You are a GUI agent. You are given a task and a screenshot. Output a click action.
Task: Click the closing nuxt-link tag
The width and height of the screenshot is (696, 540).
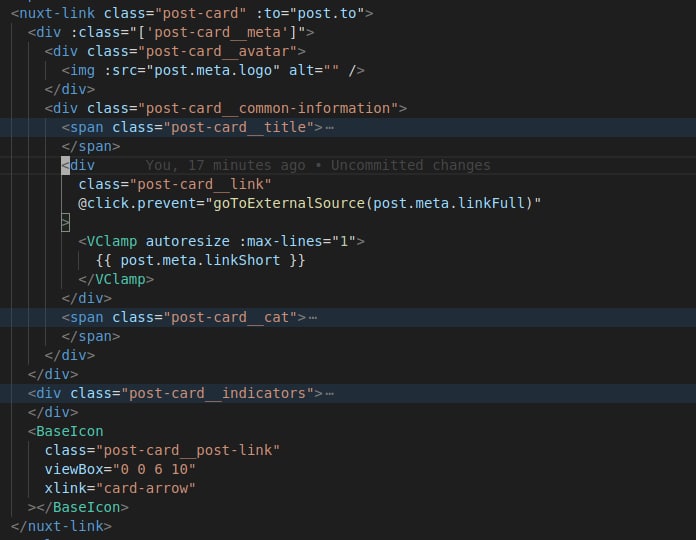(61, 527)
